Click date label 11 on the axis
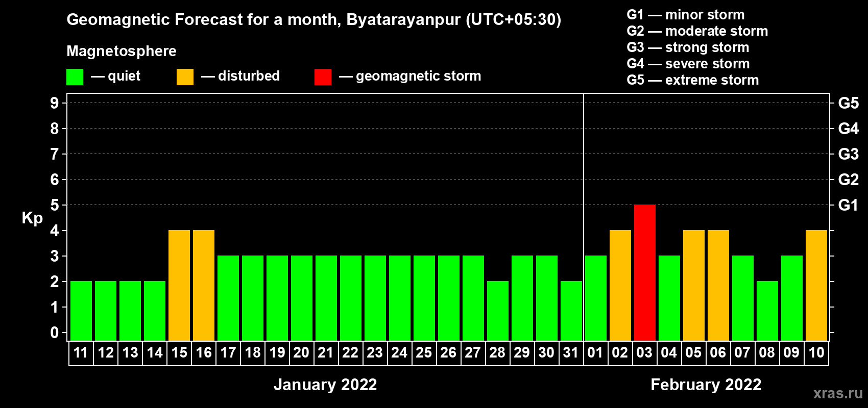Viewport: 868px width, 408px height. [x=81, y=353]
